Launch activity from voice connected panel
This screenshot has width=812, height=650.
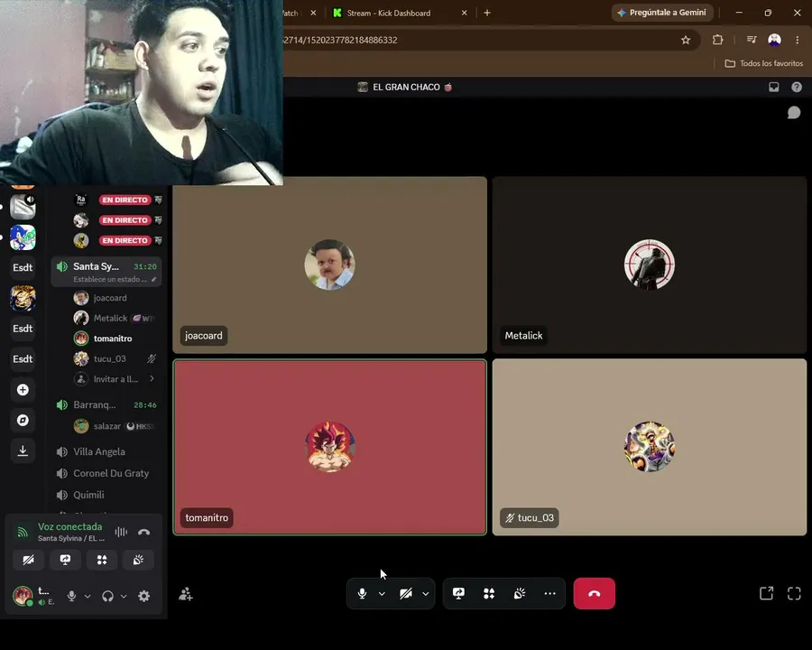tap(102, 560)
